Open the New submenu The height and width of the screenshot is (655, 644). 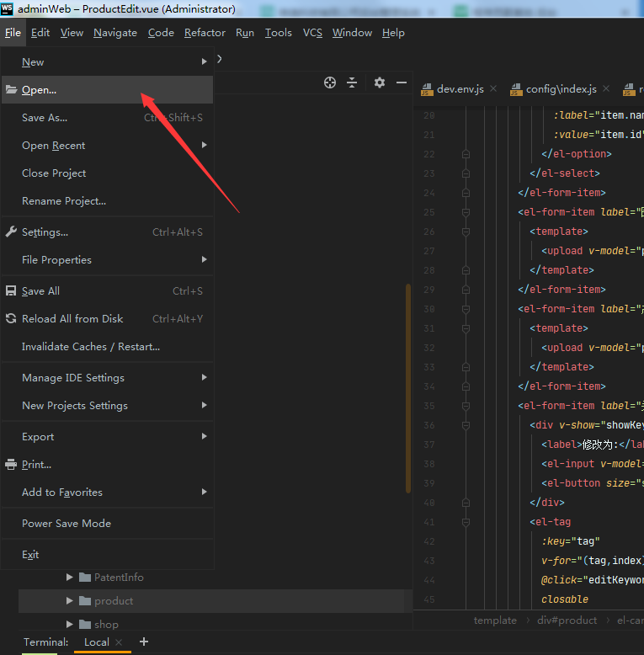[x=108, y=61]
